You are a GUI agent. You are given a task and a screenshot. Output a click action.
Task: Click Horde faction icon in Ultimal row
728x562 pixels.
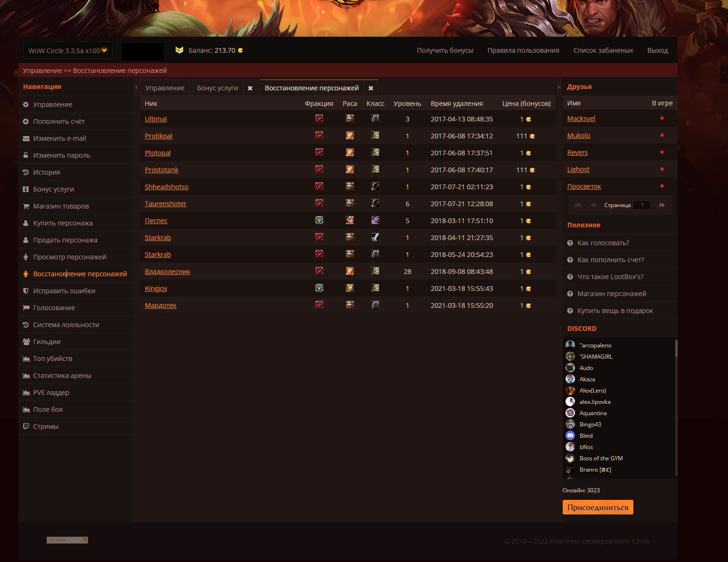[319, 119]
